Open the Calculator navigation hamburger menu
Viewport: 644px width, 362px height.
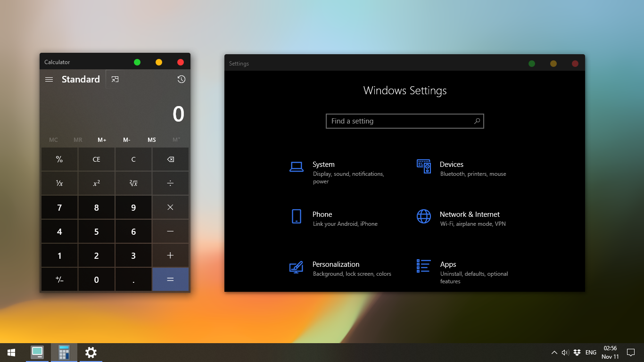click(x=49, y=79)
